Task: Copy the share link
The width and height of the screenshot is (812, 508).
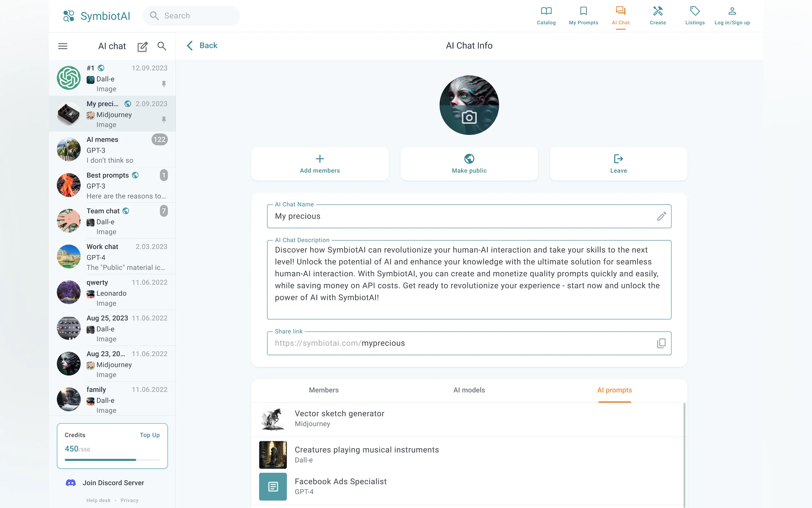Action: tap(661, 343)
